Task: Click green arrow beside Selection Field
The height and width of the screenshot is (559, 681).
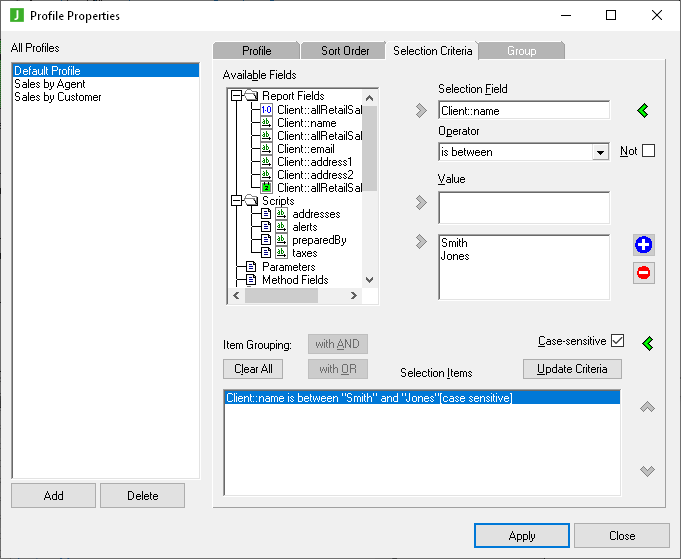Action: pyautogui.click(x=643, y=111)
